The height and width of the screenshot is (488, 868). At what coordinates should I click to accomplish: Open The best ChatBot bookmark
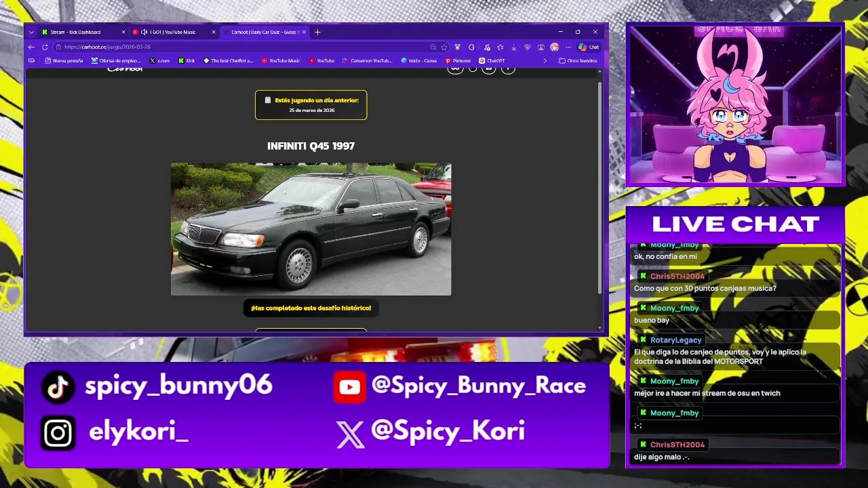[x=228, y=60]
